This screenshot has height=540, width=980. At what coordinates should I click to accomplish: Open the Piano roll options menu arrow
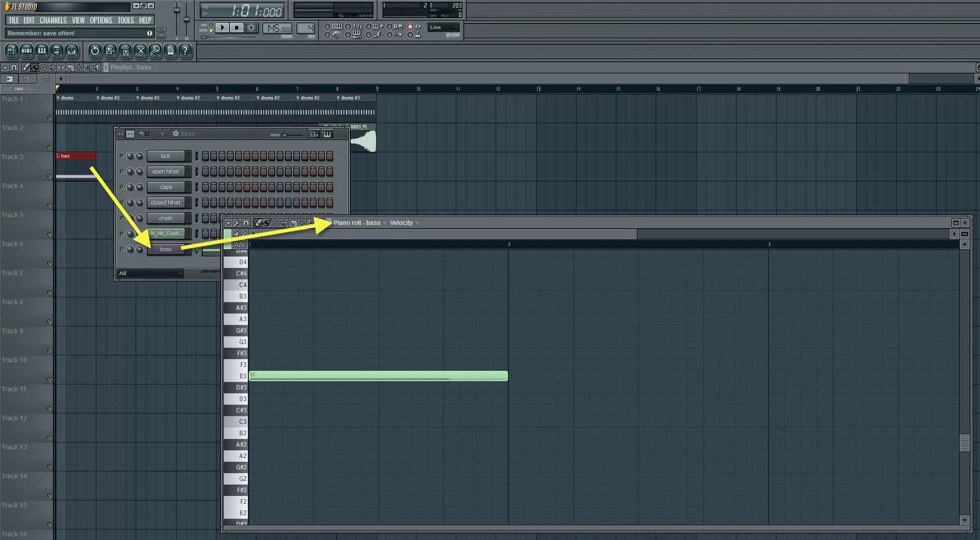click(x=228, y=223)
